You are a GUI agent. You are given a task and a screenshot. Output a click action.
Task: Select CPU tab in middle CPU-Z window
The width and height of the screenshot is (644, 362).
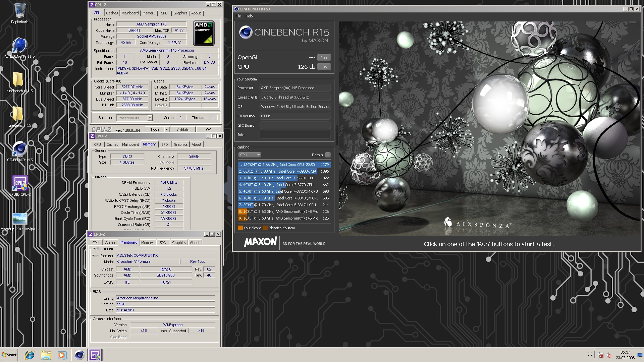(x=97, y=144)
